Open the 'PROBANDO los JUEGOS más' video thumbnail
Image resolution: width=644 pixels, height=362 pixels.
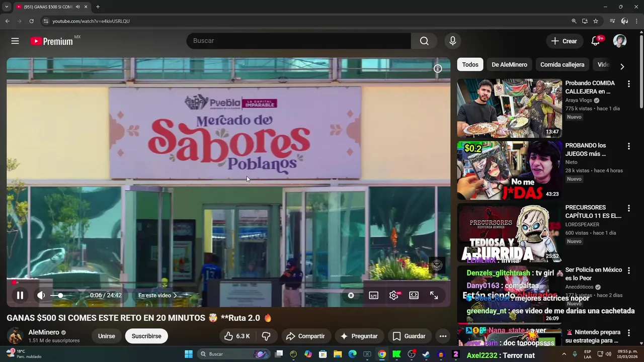click(509, 170)
